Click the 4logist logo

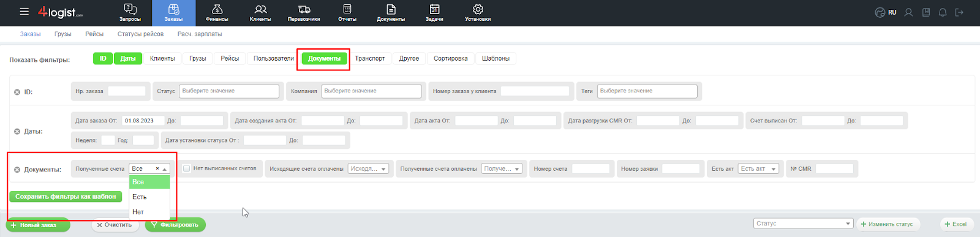pyautogui.click(x=60, y=12)
